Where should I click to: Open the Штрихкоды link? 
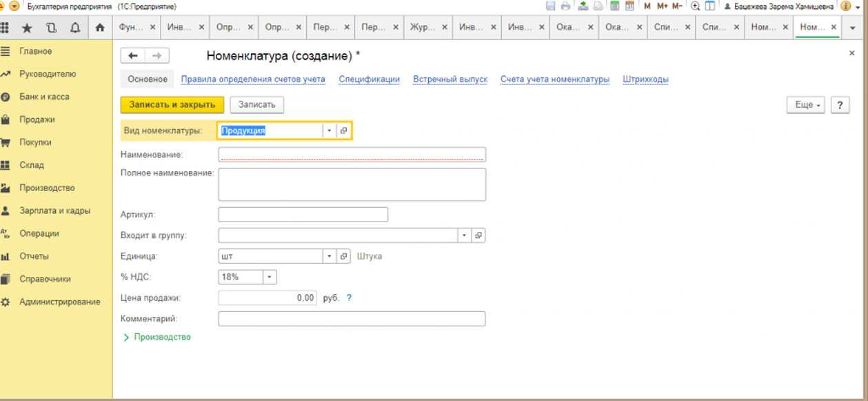[x=645, y=79]
